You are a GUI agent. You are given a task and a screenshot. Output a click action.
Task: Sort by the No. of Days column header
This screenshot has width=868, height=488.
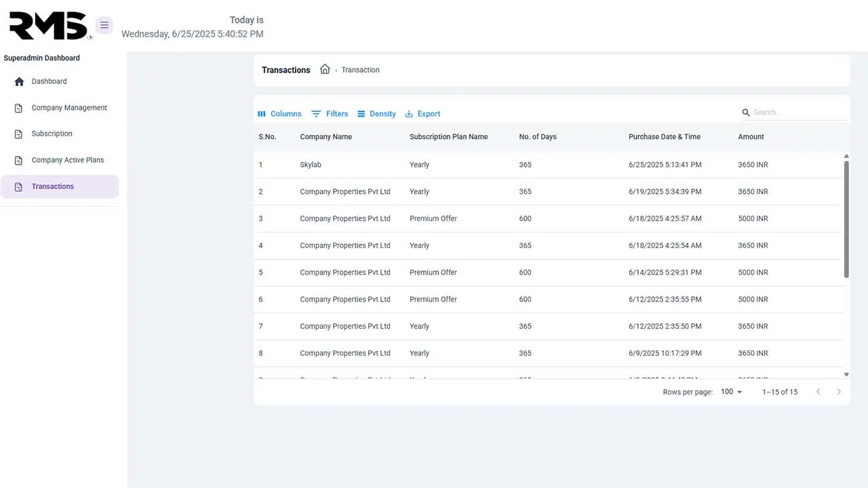(x=538, y=137)
